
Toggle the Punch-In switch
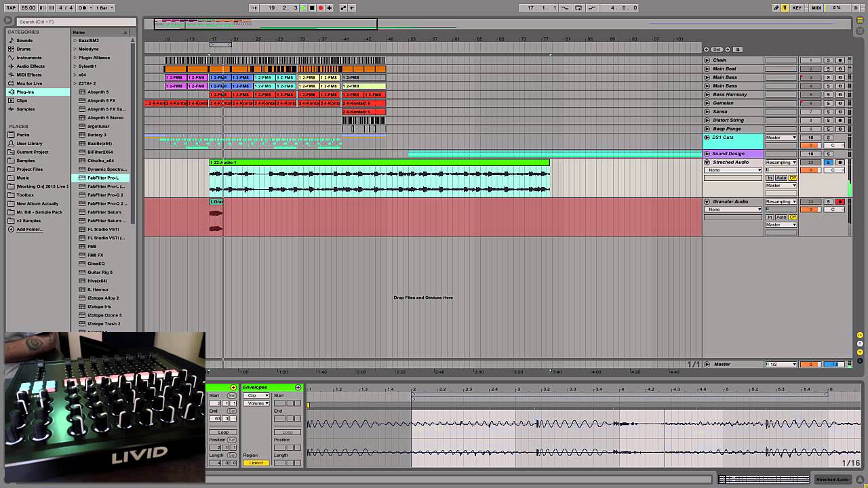pyautogui.click(x=566, y=7)
